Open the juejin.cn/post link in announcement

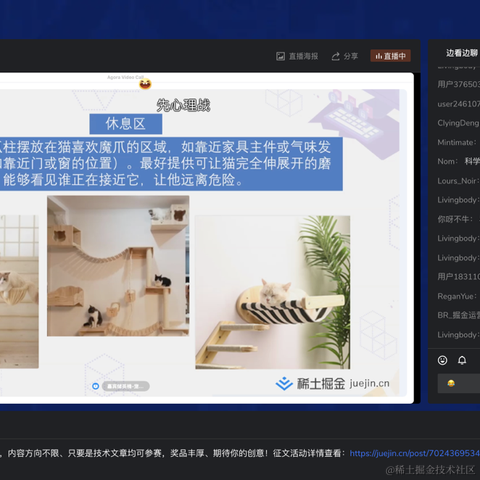coord(415,453)
